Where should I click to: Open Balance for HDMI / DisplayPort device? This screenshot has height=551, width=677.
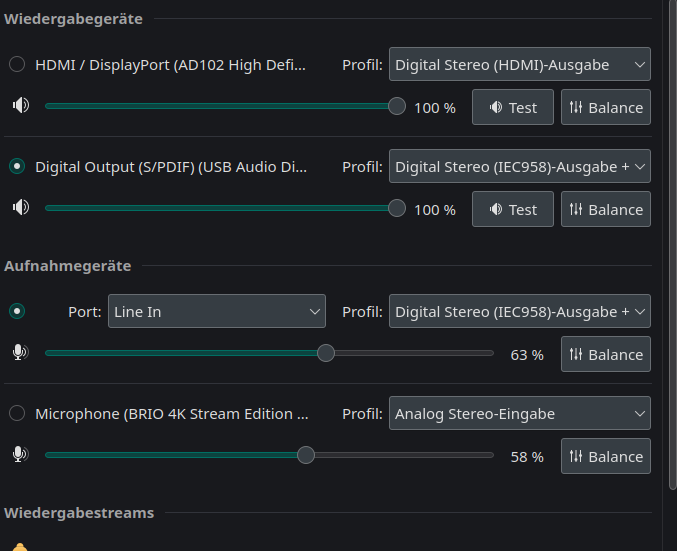pos(606,107)
